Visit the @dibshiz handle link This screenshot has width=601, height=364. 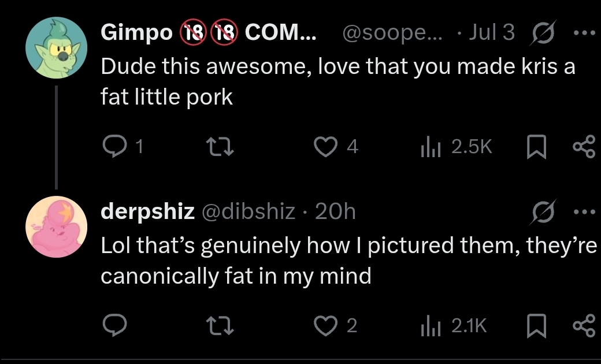point(248,211)
